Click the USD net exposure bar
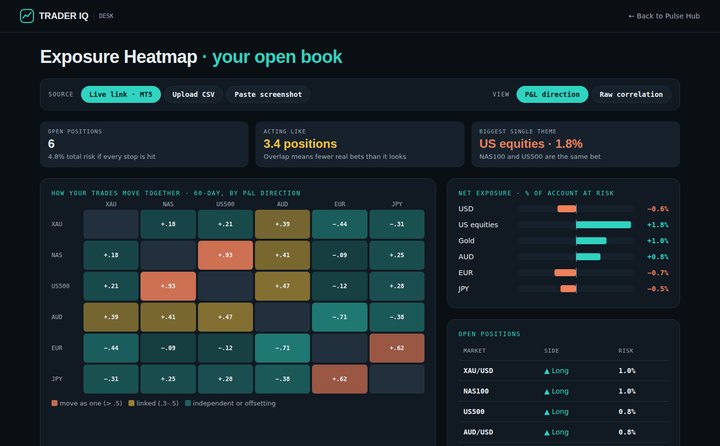Screen dimensions: 720x446 point(567,209)
